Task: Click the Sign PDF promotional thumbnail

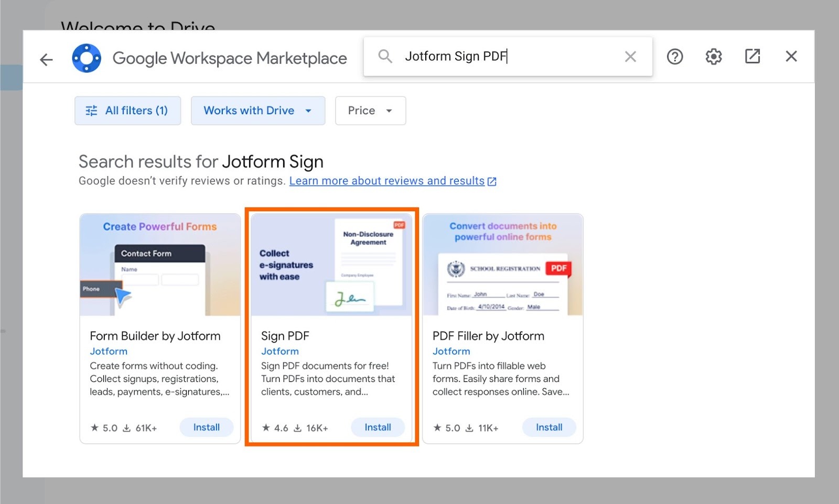Action: 331,265
